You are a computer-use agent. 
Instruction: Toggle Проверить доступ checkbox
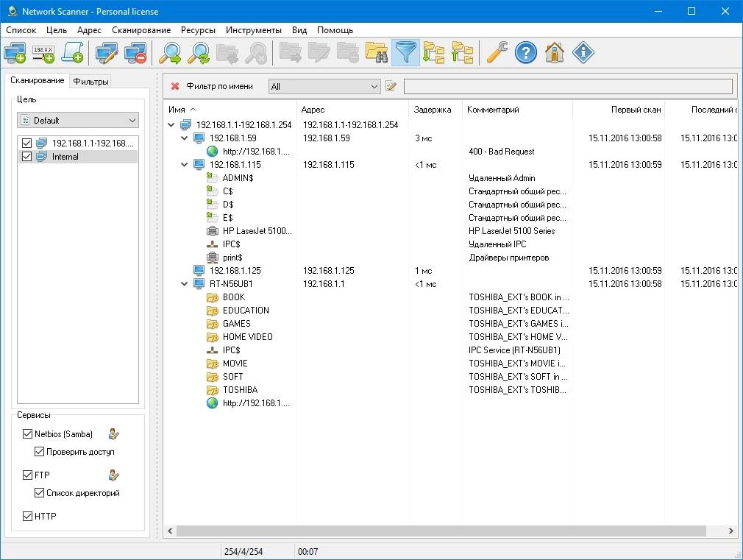(x=39, y=452)
